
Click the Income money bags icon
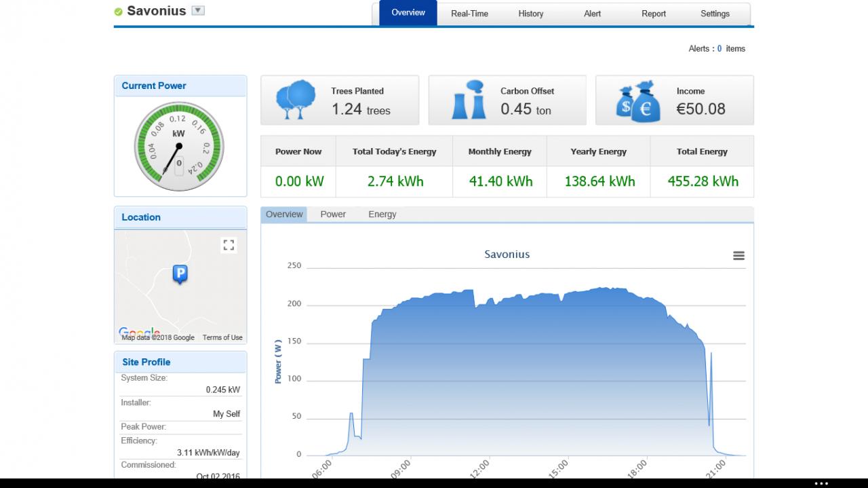point(637,101)
